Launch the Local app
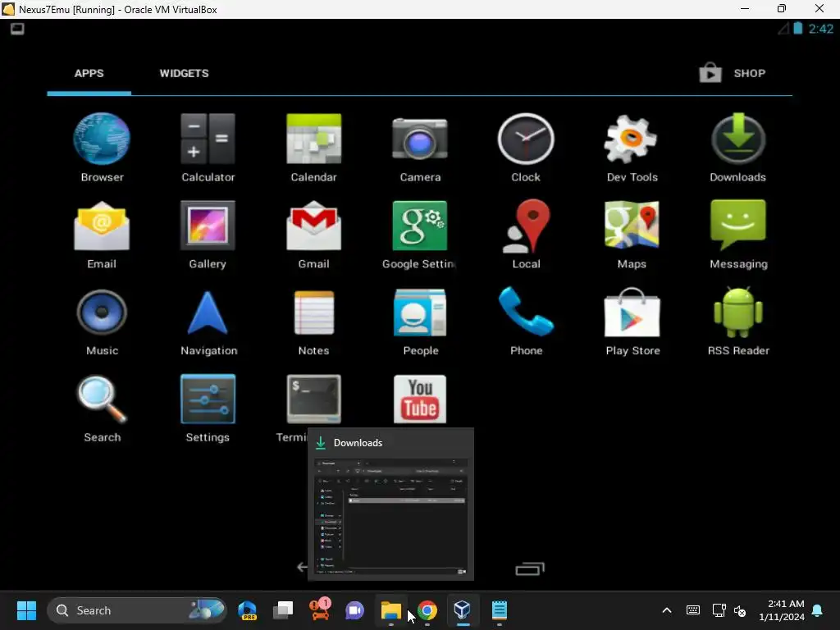Screen dimensions: 840x630 tap(526, 234)
